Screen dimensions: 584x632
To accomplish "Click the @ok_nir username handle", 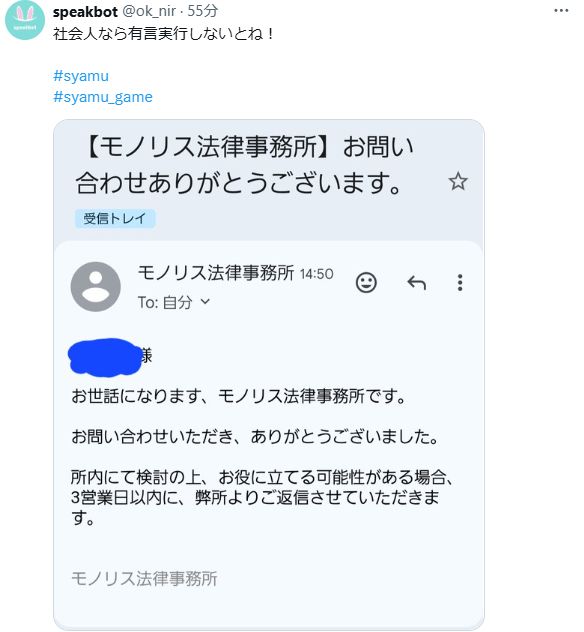I will click(x=149, y=11).
